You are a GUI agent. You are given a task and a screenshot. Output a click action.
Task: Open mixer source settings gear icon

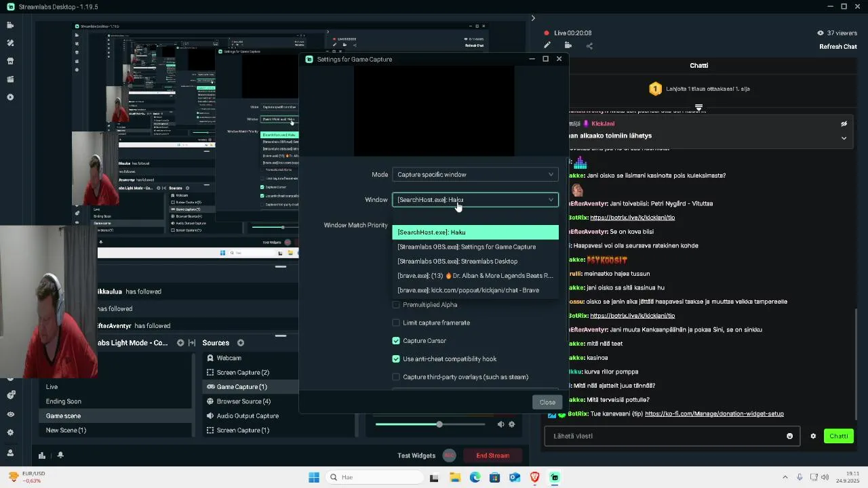512,424
